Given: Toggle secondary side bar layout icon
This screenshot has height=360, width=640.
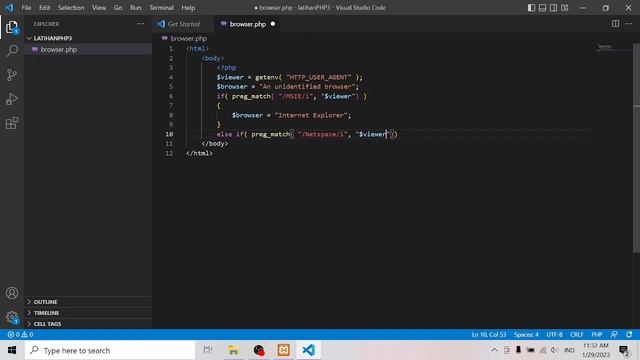Looking at the screenshot, I should coord(553,8).
